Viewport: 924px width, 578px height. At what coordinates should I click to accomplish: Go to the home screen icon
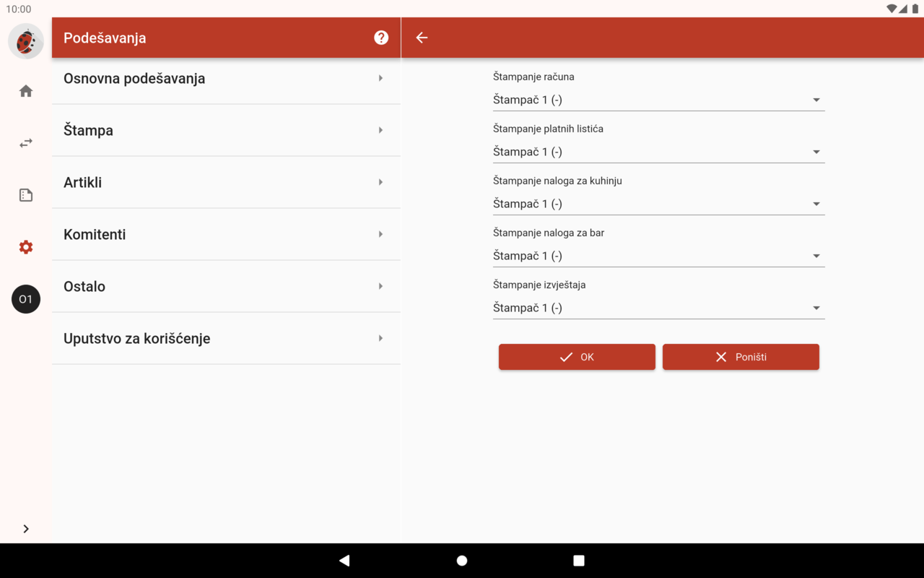[x=26, y=91]
